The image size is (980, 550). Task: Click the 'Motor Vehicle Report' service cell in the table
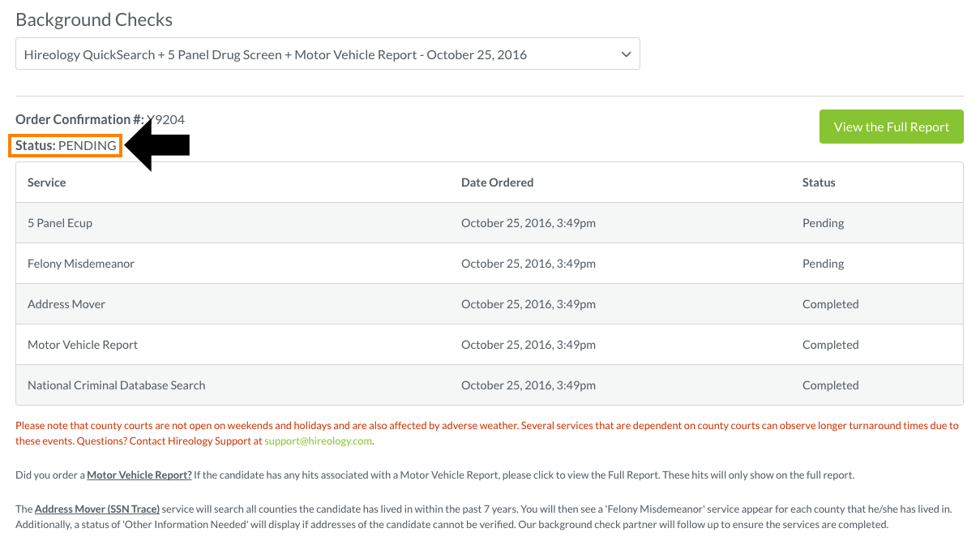pos(83,345)
